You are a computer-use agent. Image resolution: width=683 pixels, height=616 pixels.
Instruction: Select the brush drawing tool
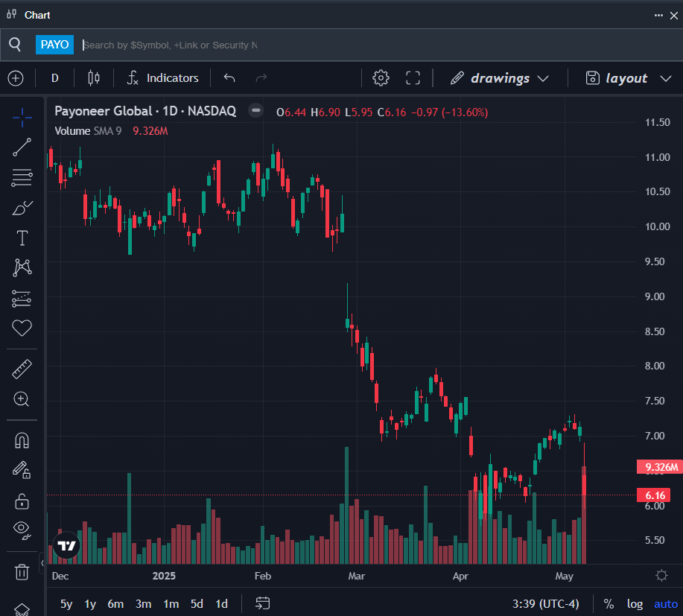coord(22,209)
